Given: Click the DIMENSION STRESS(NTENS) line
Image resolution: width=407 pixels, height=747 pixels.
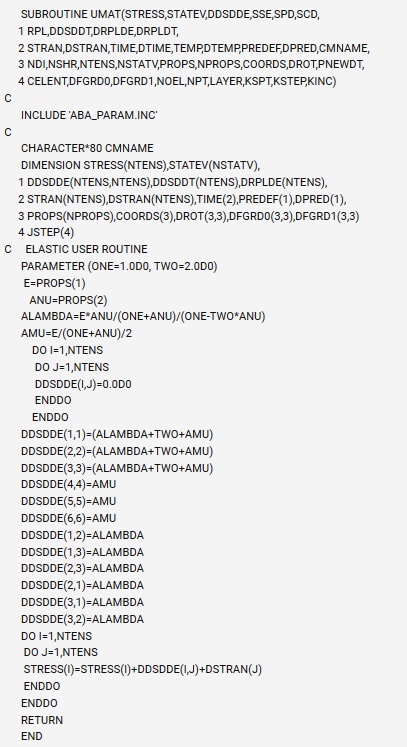Looking at the screenshot, I should 141,165.
